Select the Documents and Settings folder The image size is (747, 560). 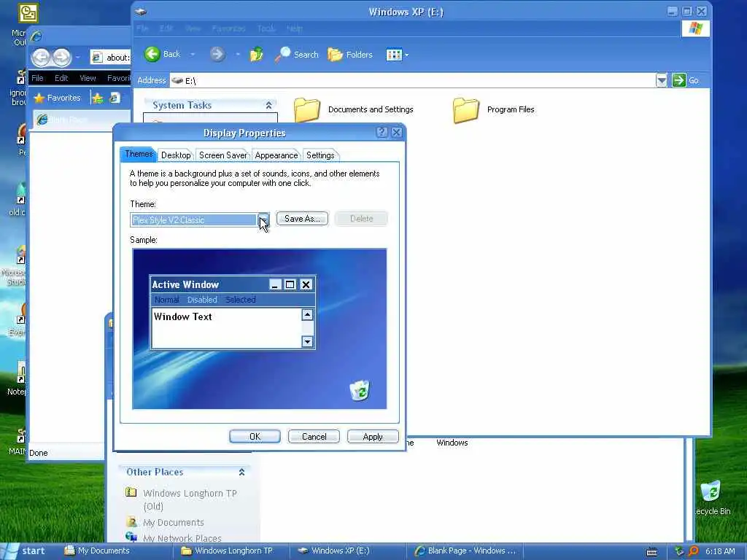[x=354, y=109]
